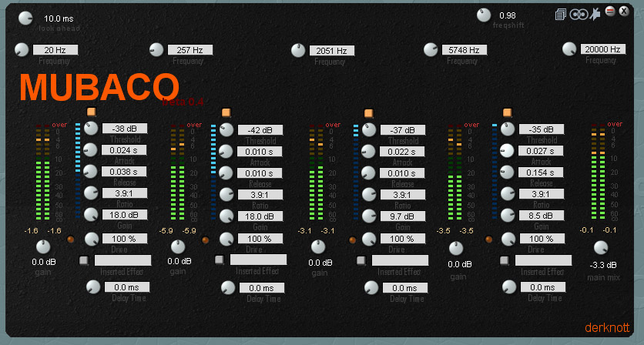
Task: Click the 5748 Hz frequency value field
Action: click(462, 50)
